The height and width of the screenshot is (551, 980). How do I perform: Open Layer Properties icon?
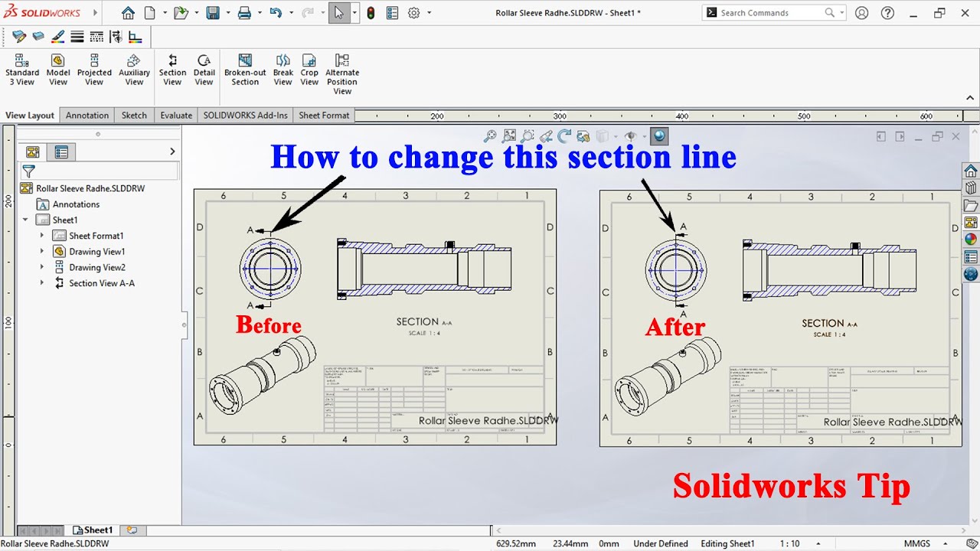click(38, 37)
